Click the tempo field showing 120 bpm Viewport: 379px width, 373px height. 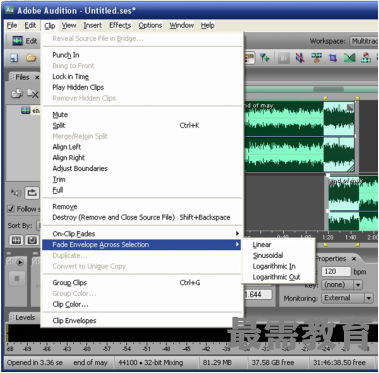pyautogui.click(x=336, y=271)
